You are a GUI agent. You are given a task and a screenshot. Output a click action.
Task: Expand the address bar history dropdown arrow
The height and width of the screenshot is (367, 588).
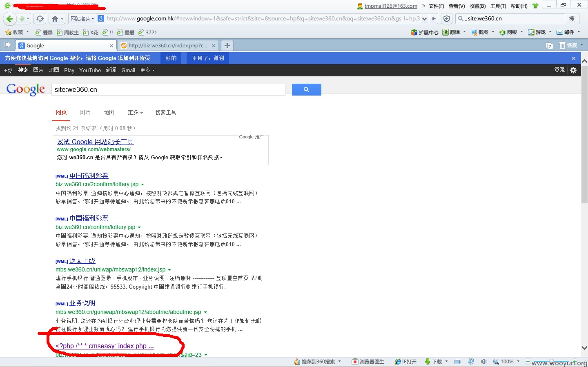425,18
